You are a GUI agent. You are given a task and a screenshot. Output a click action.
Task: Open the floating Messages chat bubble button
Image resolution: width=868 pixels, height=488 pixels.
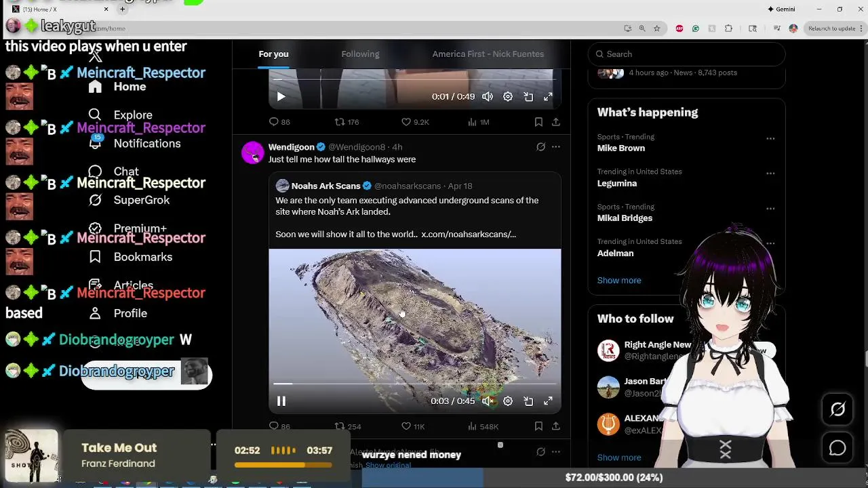(837, 448)
